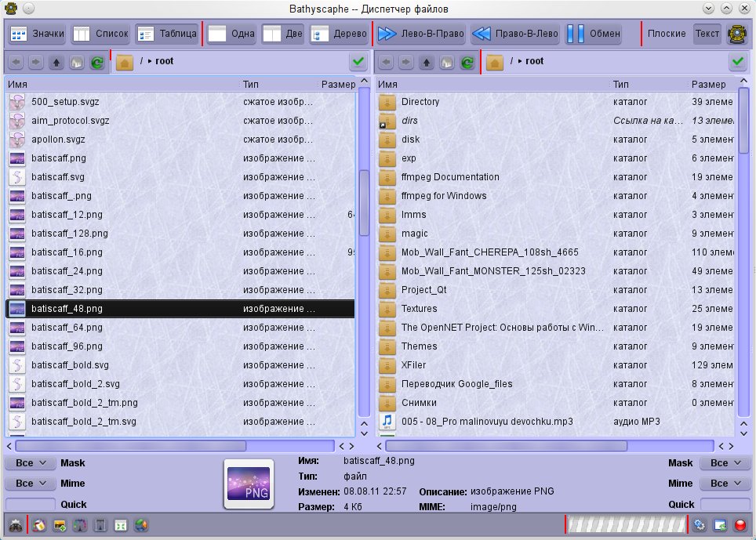The height and width of the screenshot is (540, 756).
Task: Click the striped progress bar at bottom
Action: (627, 525)
